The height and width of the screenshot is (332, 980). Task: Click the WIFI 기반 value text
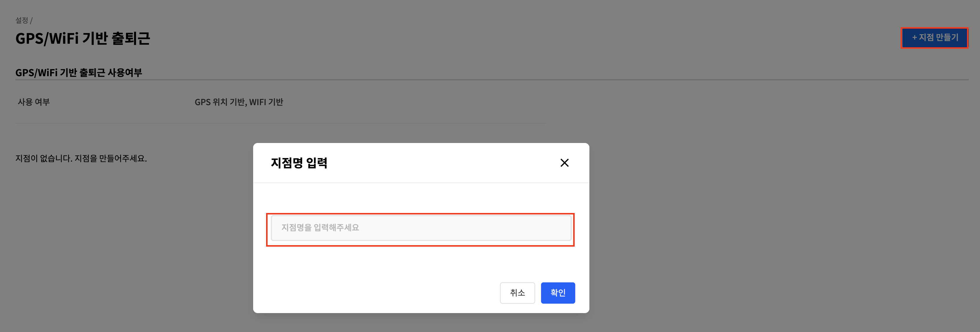pyautogui.click(x=266, y=102)
